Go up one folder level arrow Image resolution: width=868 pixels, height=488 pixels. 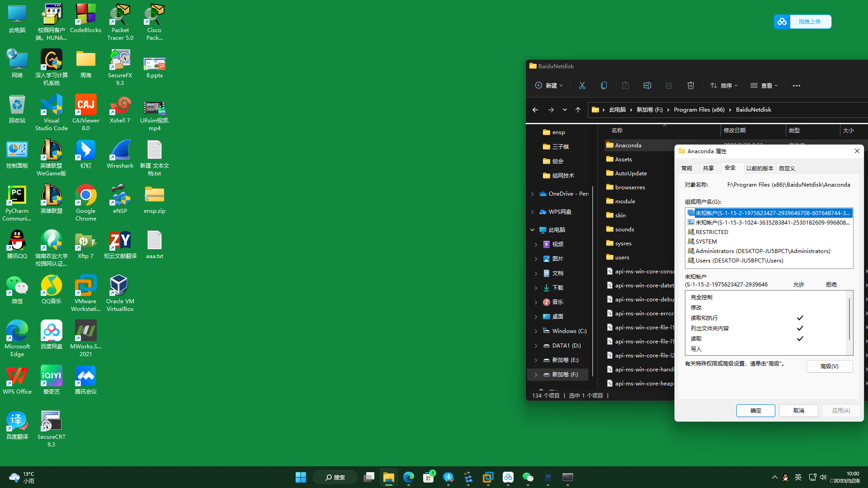577,110
